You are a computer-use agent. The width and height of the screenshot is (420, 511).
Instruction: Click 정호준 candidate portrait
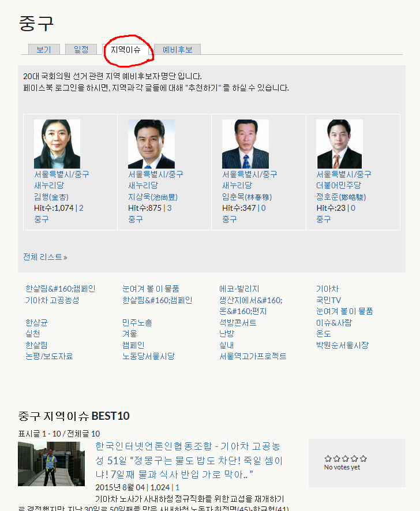pyautogui.click(x=339, y=144)
